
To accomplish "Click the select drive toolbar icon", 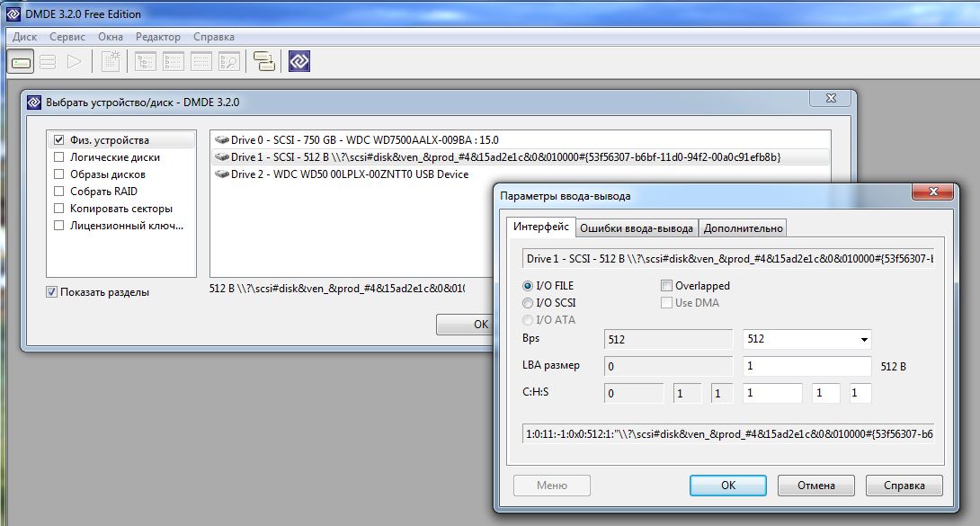I will (x=22, y=61).
